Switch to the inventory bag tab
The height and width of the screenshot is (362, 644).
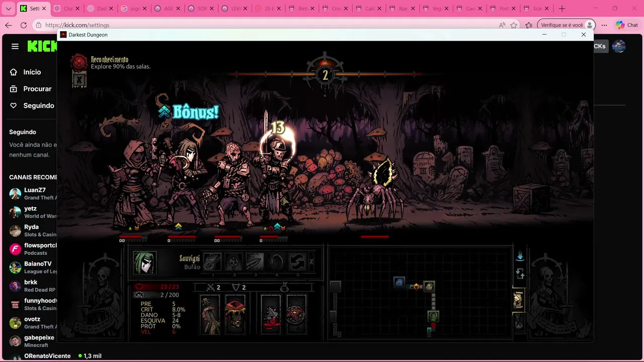tap(518, 322)
